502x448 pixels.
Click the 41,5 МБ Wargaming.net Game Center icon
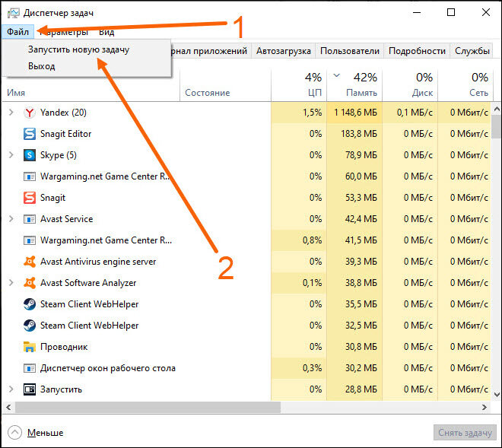30,240
